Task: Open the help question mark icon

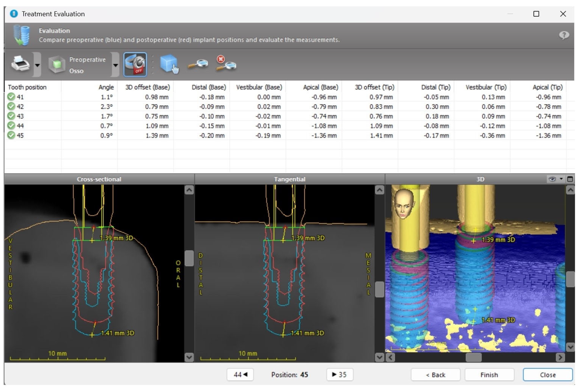Action: click(x=564, y=35)
